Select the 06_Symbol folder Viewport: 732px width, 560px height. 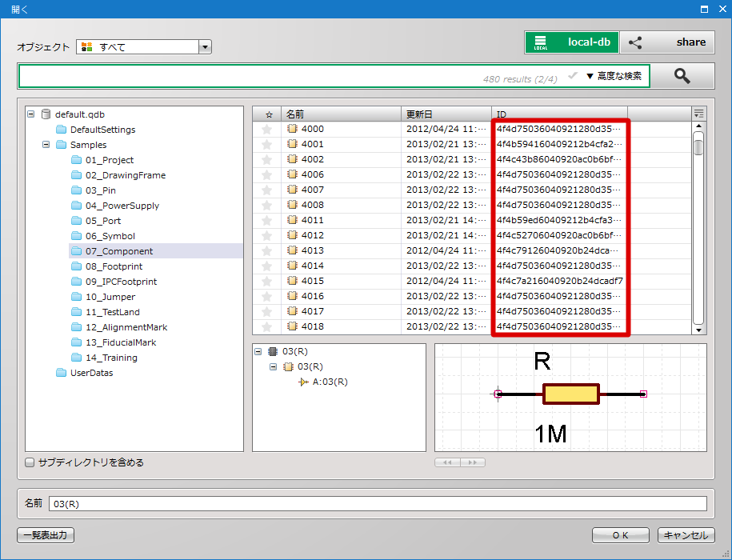(110, 236)
